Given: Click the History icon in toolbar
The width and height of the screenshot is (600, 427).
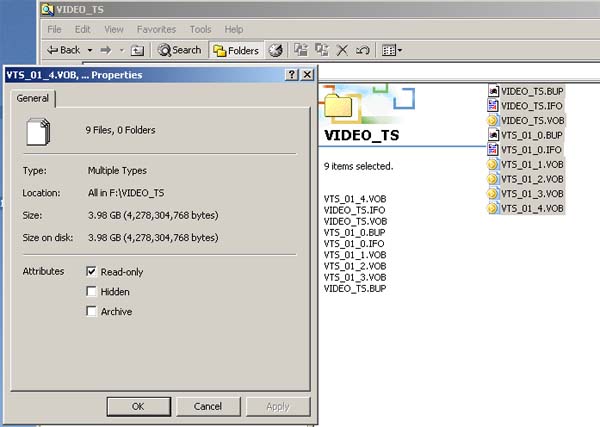Looking at the screenshot, I should point(275,50).
